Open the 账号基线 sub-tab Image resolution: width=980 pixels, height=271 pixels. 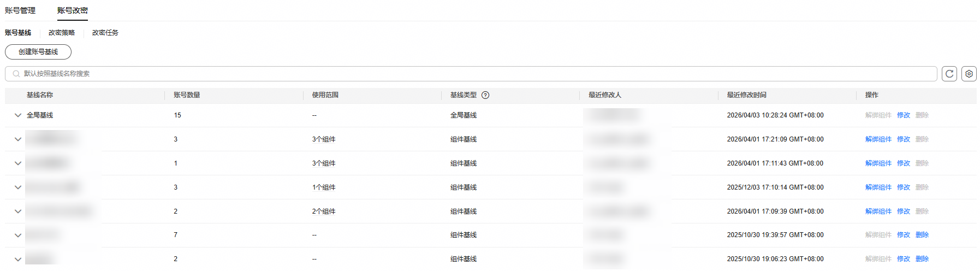click(18, 33)
